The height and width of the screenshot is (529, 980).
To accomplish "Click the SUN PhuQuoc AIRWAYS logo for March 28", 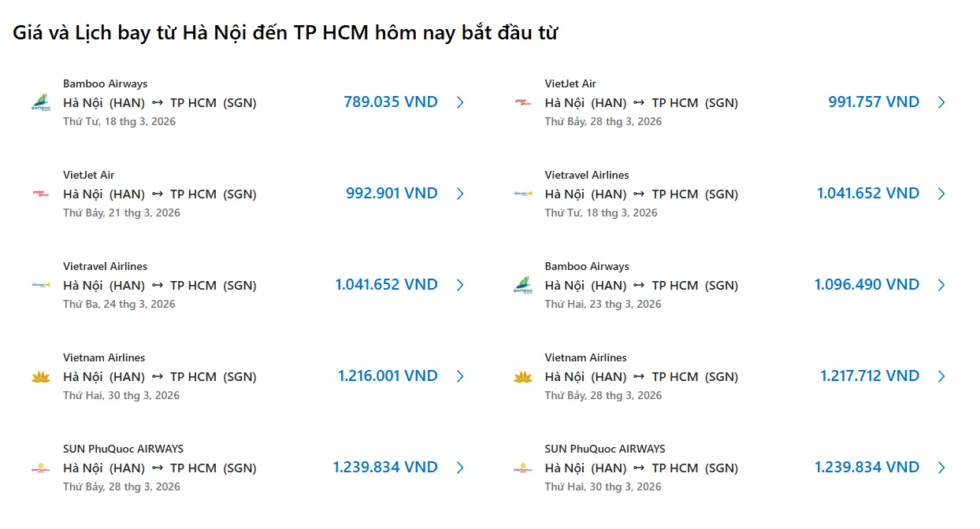I will coord(40,468).
